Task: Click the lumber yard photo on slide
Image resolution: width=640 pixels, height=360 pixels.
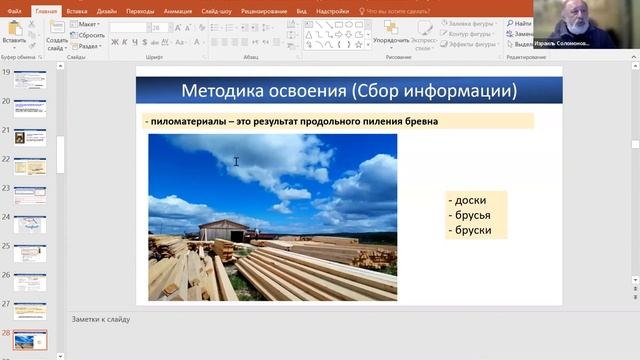Action: 273,217
